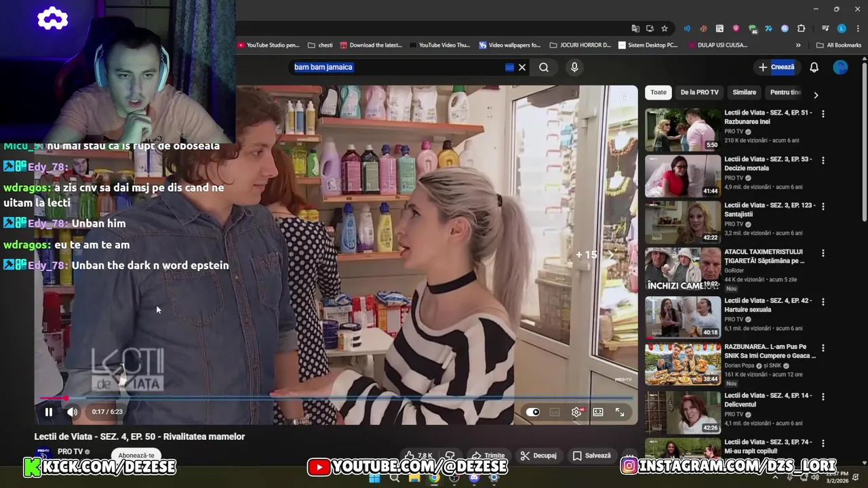Screen dimensions: 868x488
Task: Pause the video with the pause control
Action: tap(49, 412)
